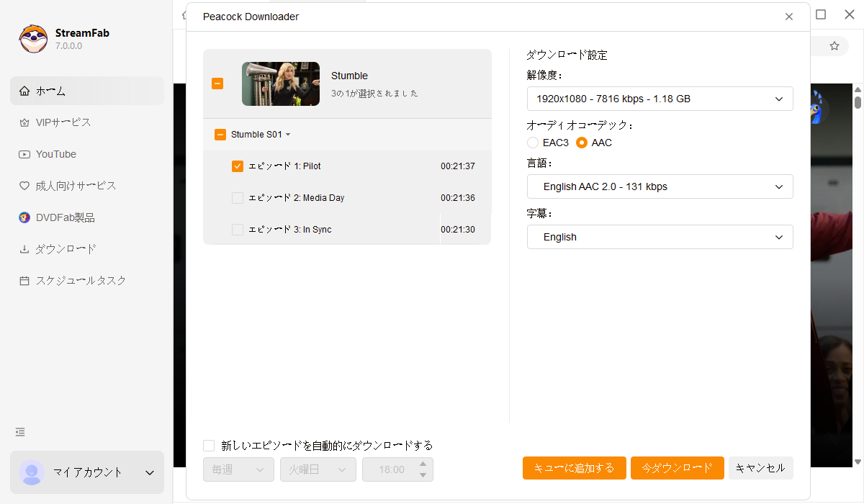Click the download arrow icon in sidebar
The image size is (864, 504).
pos(24,249)
